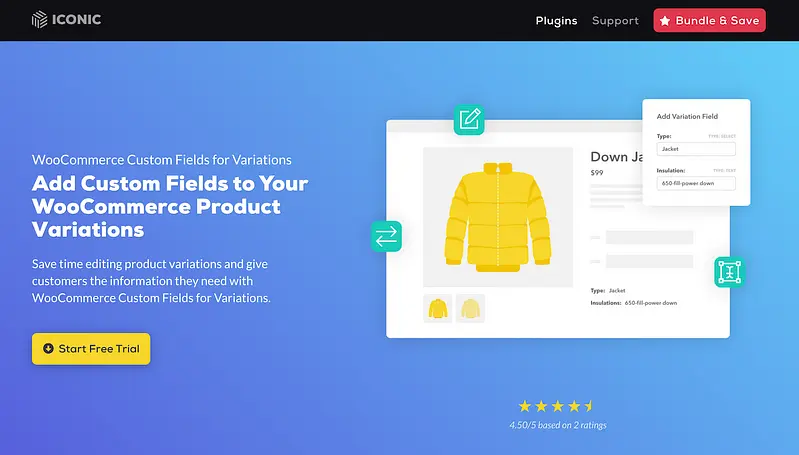Click the green edit pencil icon
This screenshot has height=455, width=799.
[469, 119]
